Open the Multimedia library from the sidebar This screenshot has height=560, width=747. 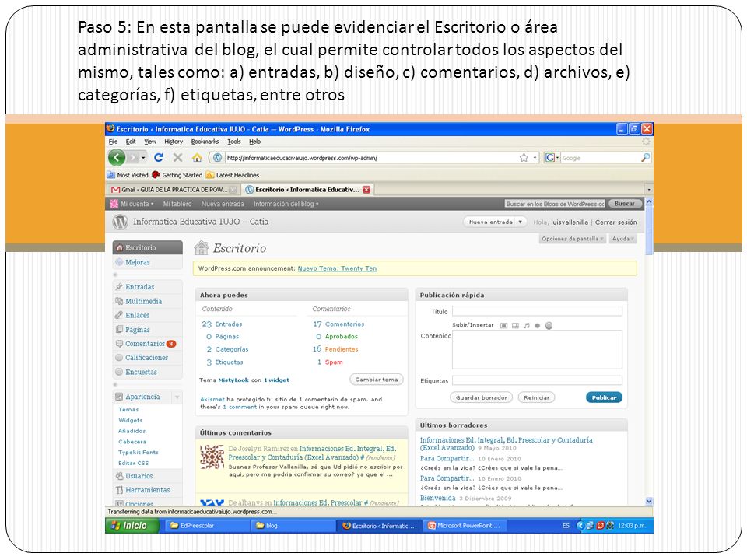(x=148, y=301)
